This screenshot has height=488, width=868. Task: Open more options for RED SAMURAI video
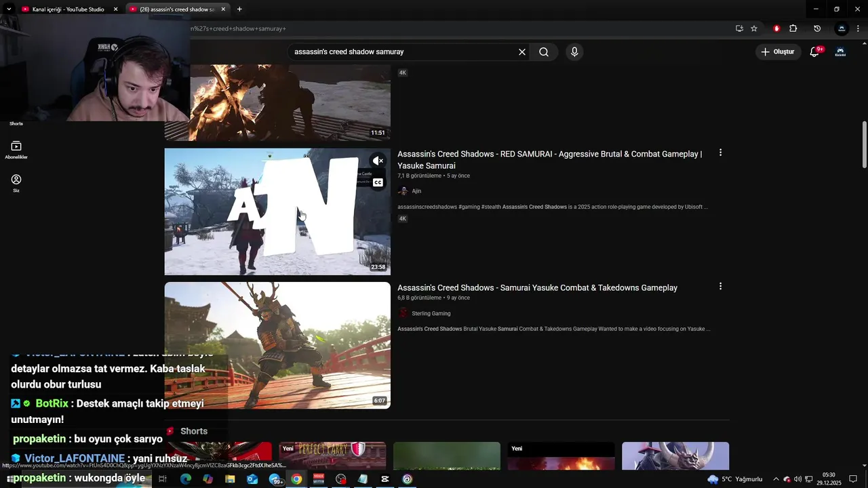click(720, 152)
